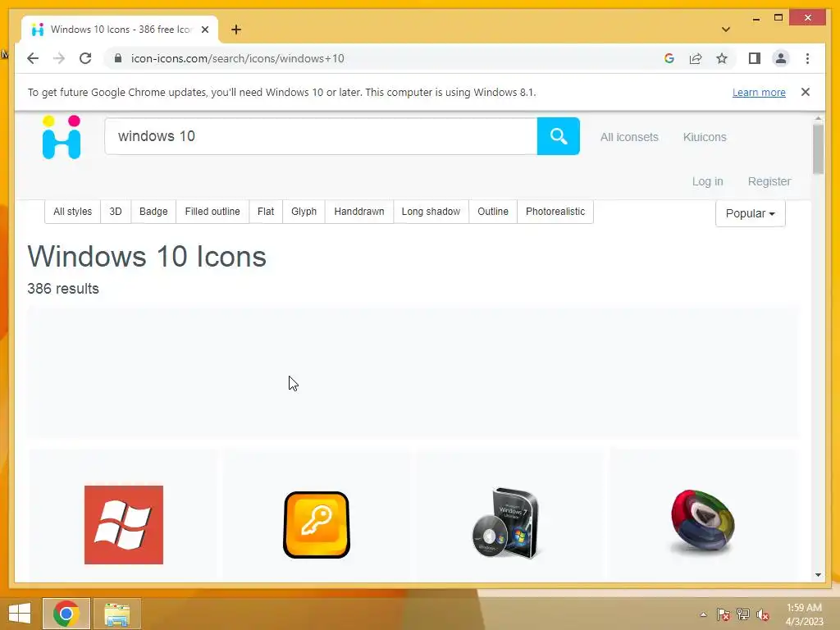The height and width of the screenshot is (630, 840).
Task: Open the side panel icon
Action: [755, 58]
